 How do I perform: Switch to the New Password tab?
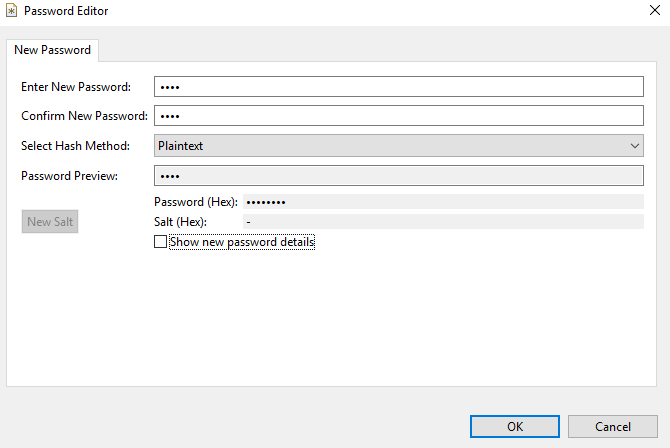pyautogui.click(x=52, y=50)
